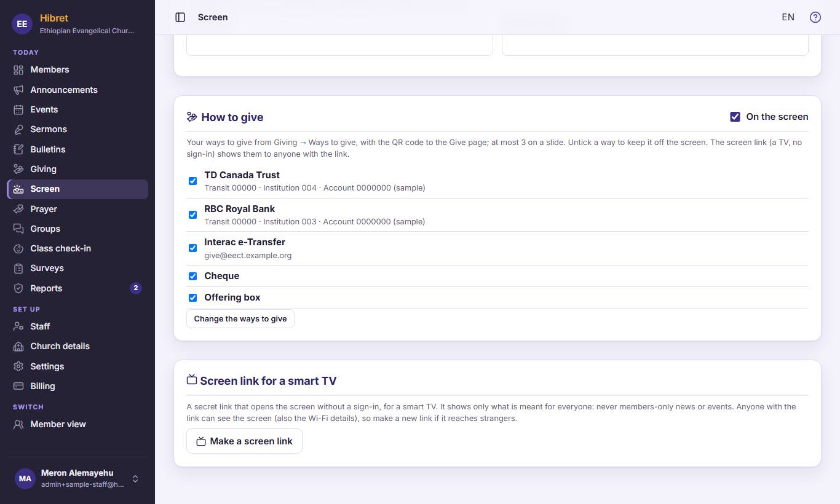Click the Billing card icon
The width and height of the screenshot is (840, 504).
click(x=18, y=386)
